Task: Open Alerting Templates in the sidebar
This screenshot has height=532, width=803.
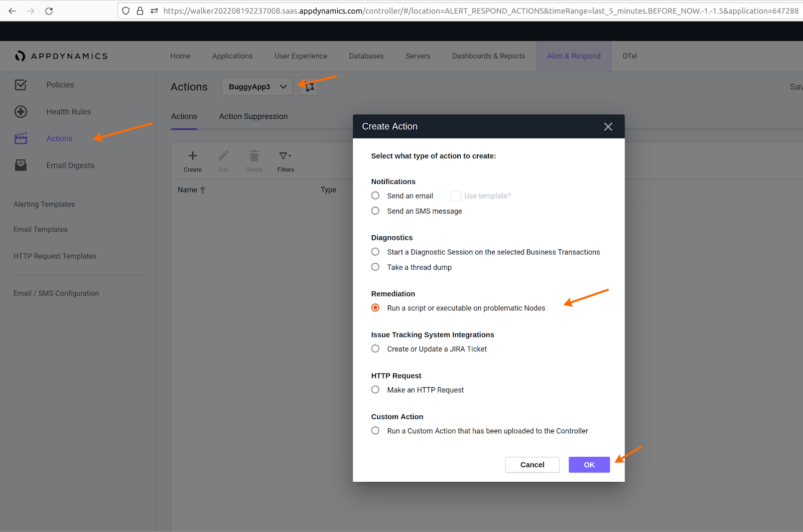Action: point(44,204)
